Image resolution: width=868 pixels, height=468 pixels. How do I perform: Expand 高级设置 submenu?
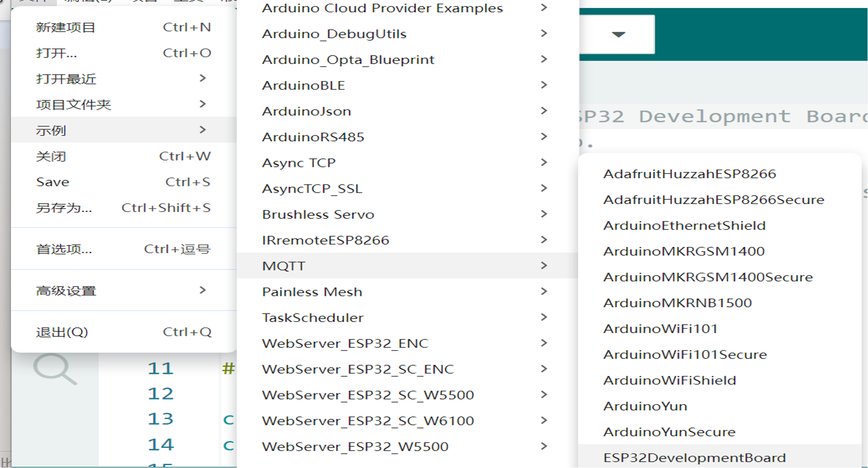tap(124, 290)
